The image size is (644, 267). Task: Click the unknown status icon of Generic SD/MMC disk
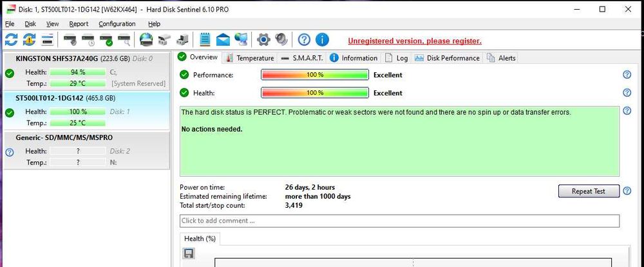10,152
